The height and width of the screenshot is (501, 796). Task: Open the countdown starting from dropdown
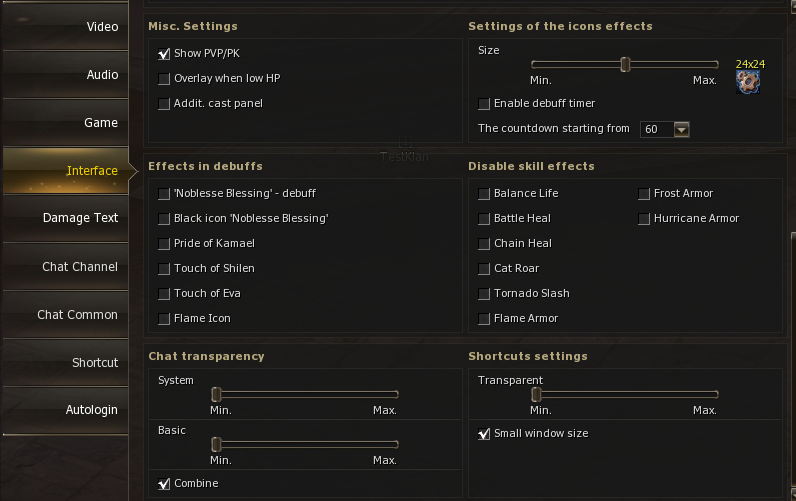pyautogui.click(x=681, y=129)
